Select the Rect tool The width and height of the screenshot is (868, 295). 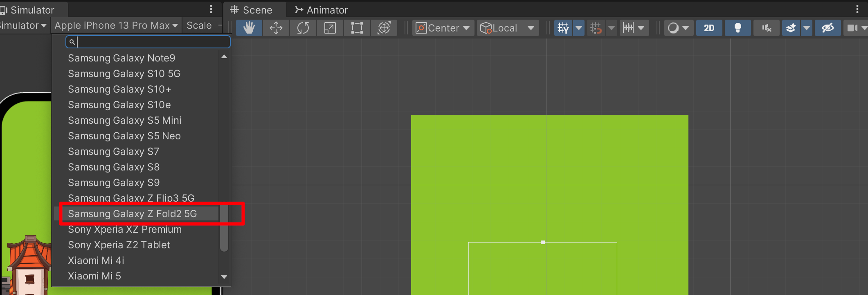tap(357, 28)
